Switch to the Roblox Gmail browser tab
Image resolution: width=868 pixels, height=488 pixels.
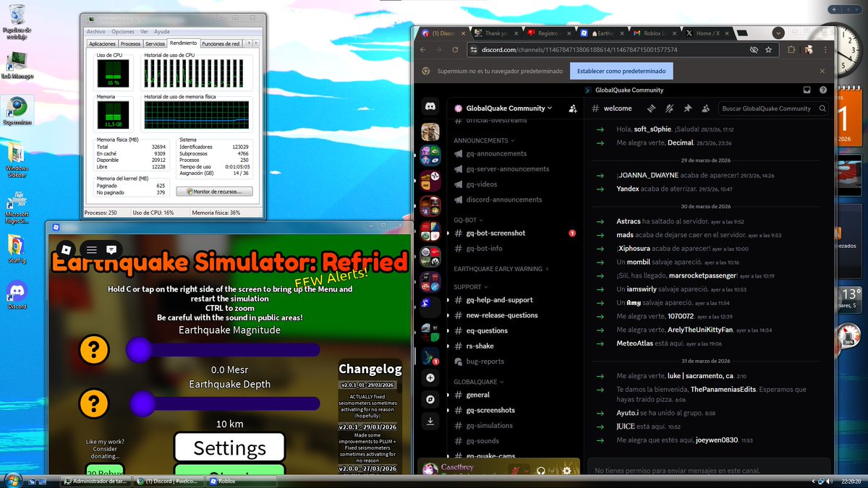pyautogui.click(x=654, y=33)
